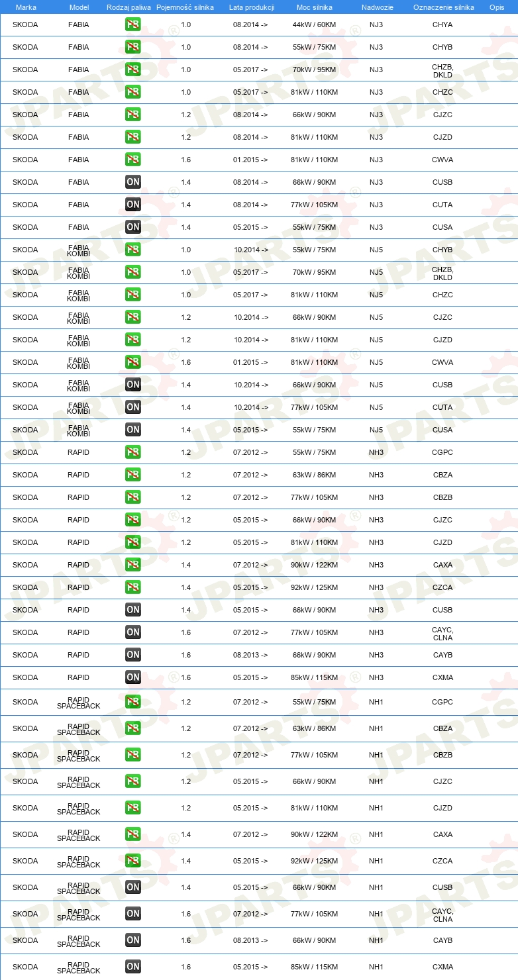Select the ON diesel icon in FABIA NJ3 CUTA row

point(133,205)
